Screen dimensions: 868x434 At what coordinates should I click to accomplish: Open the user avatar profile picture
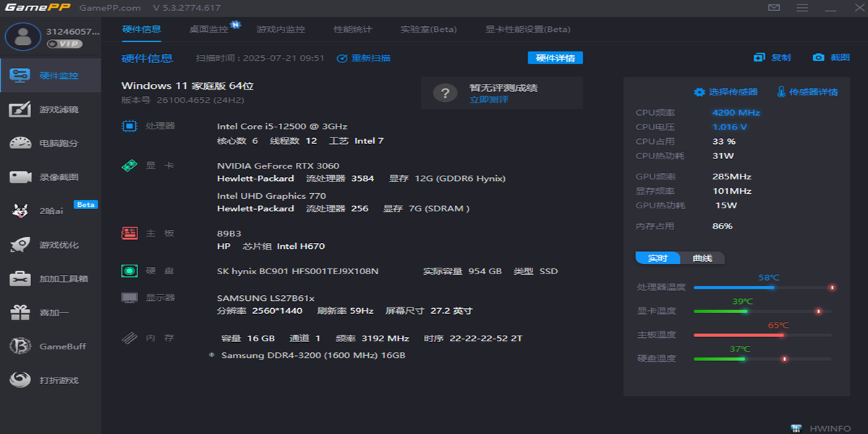point(23,36)
